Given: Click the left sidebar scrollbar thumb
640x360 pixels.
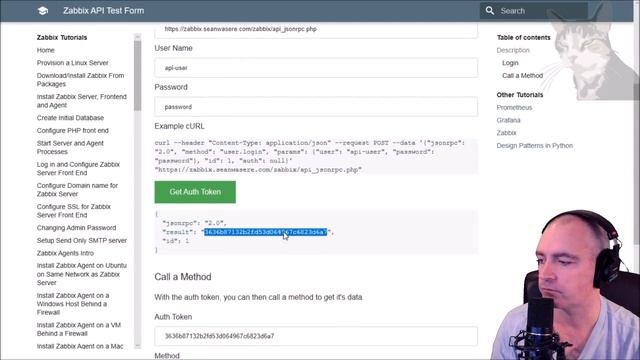Looking at the screenshot, I should (138, 76).
